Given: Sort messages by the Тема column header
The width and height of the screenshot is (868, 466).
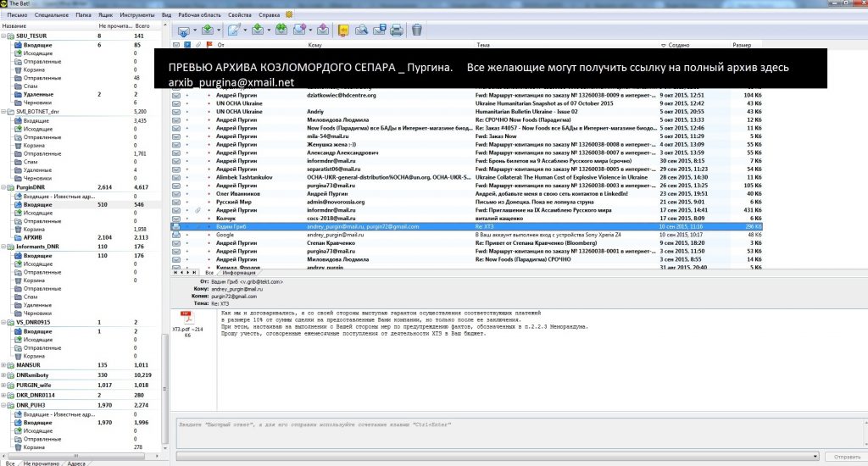Looking at the screenshot, I should [x=483, y=44].
